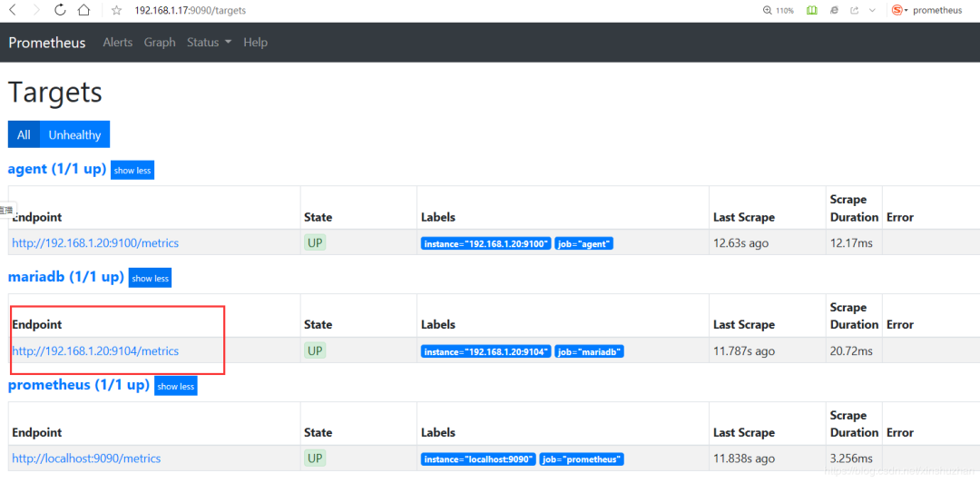980x483 pixels.
Task: Open the green reading mode book icon
Action: point(811,10)
